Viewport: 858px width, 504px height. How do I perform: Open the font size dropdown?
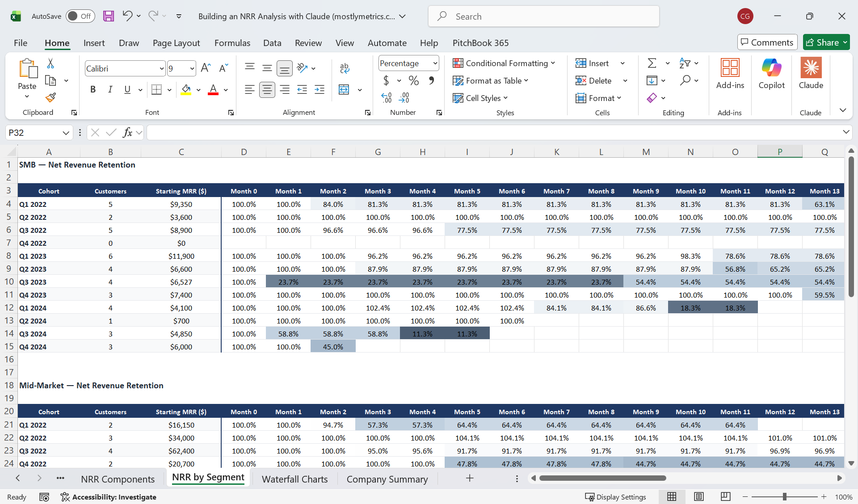pos(192,68)
